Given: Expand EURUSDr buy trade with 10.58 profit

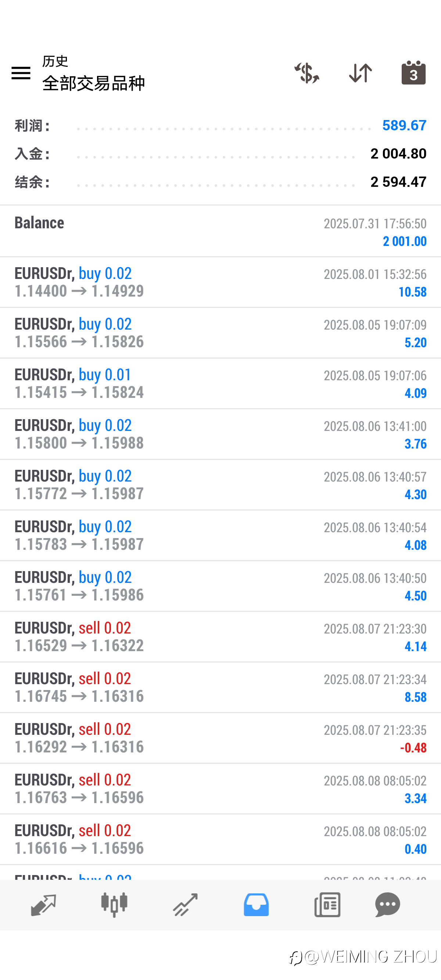Looking at the screenshot, I should tap(220, 282).
